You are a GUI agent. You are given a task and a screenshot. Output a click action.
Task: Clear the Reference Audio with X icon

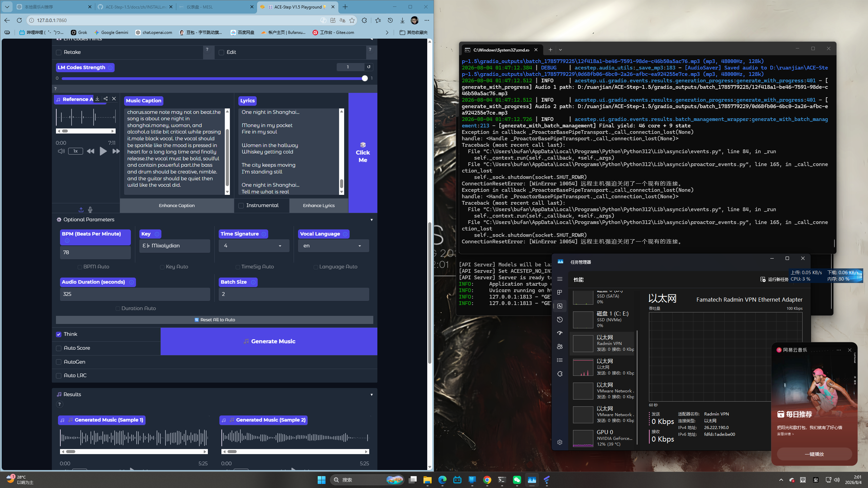coord(114,99)
